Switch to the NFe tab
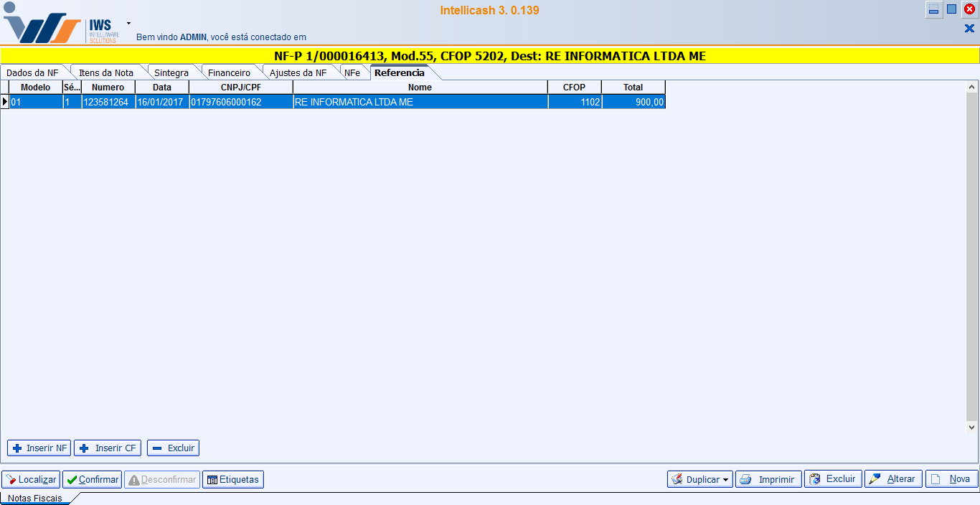 pyautogui.click(x=352, y=72)
